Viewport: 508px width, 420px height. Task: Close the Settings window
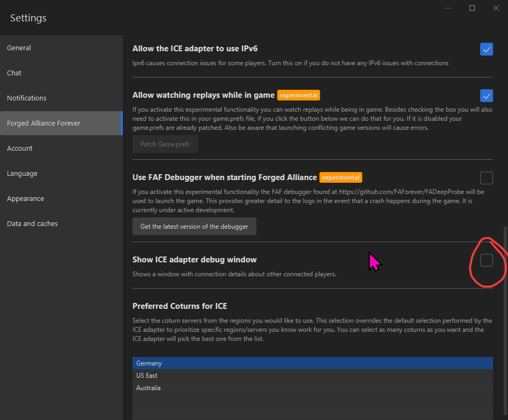pos(496,8)
